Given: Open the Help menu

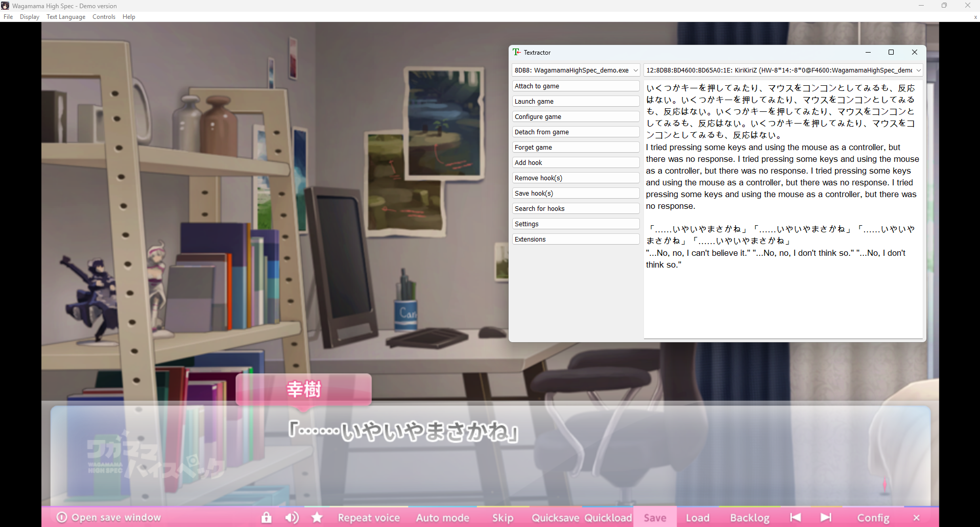Looking at the screenshot, I should point(129,17).
